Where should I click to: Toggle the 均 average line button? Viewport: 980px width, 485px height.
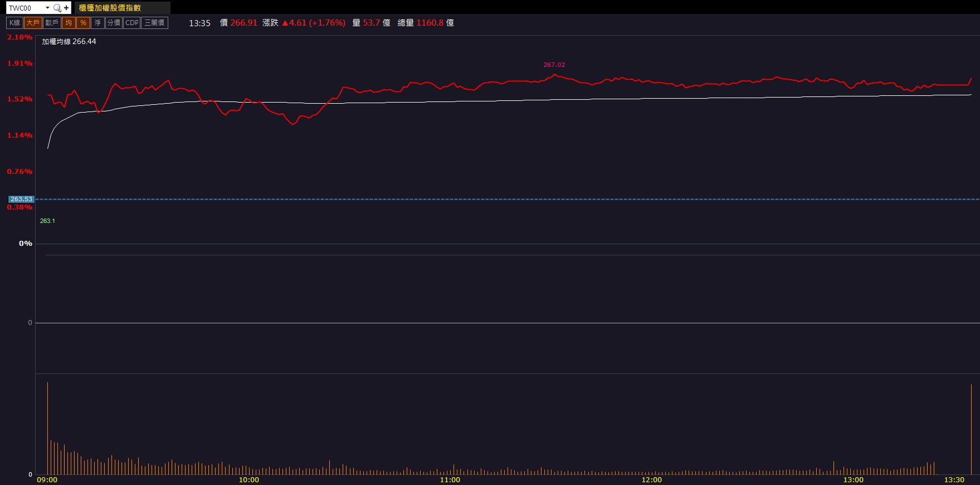[68, 23]
